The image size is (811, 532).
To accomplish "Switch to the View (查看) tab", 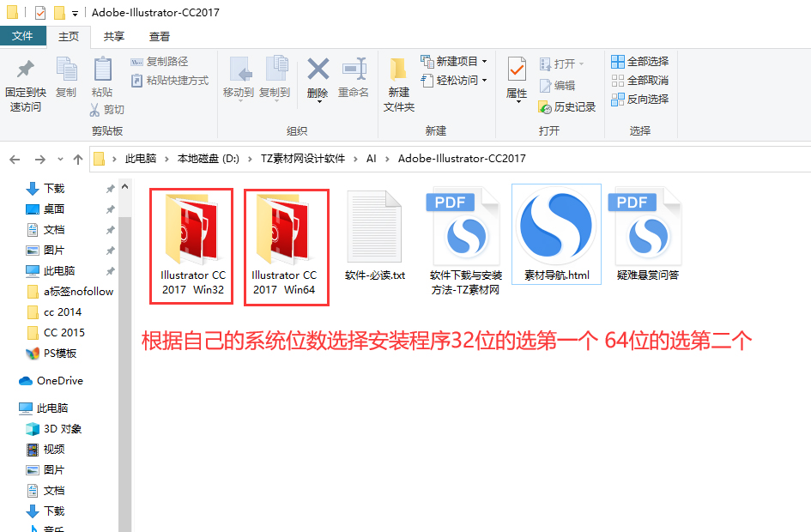I will pos(160,37).
